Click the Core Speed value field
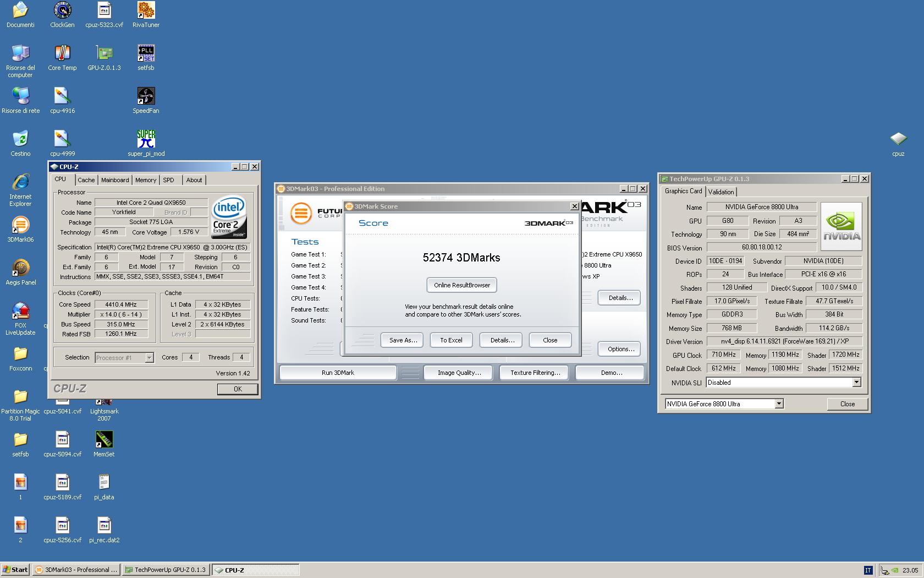The width and height of the screenshot is (924, 578). point(121,304)
